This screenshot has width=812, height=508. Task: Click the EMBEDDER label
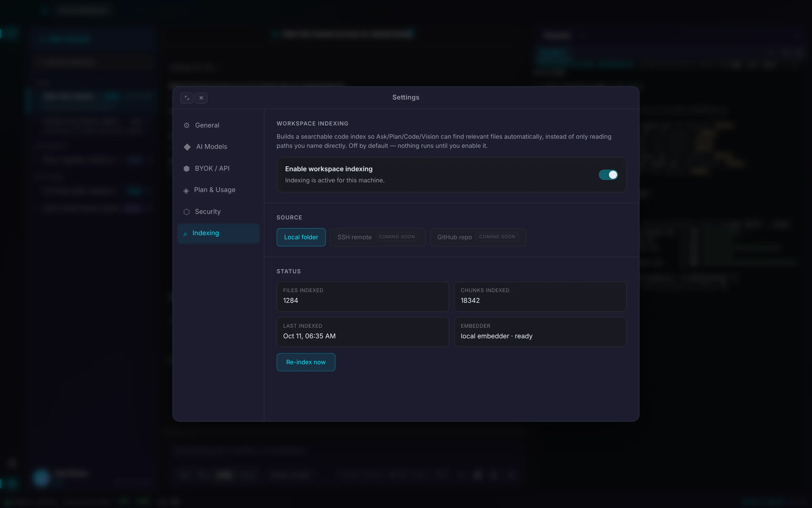[475, 326]
